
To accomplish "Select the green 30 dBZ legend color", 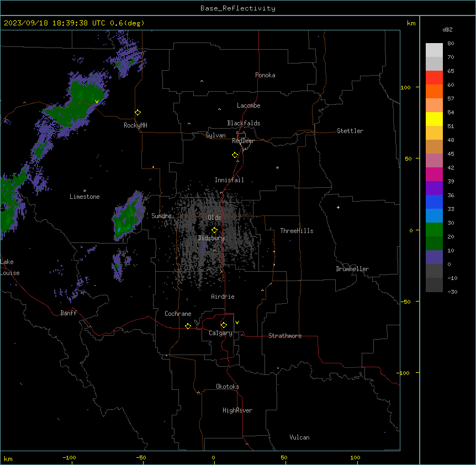I will 434,230.
